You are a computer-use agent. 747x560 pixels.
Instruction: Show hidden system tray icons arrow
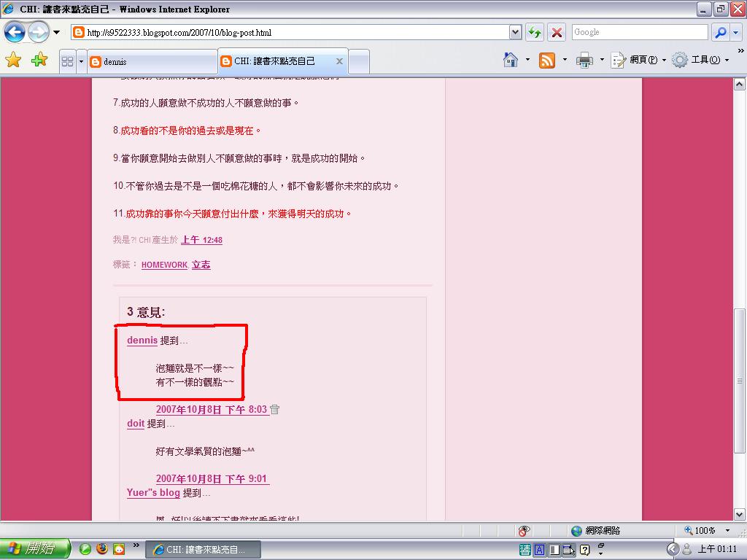[x=673, y=550]
